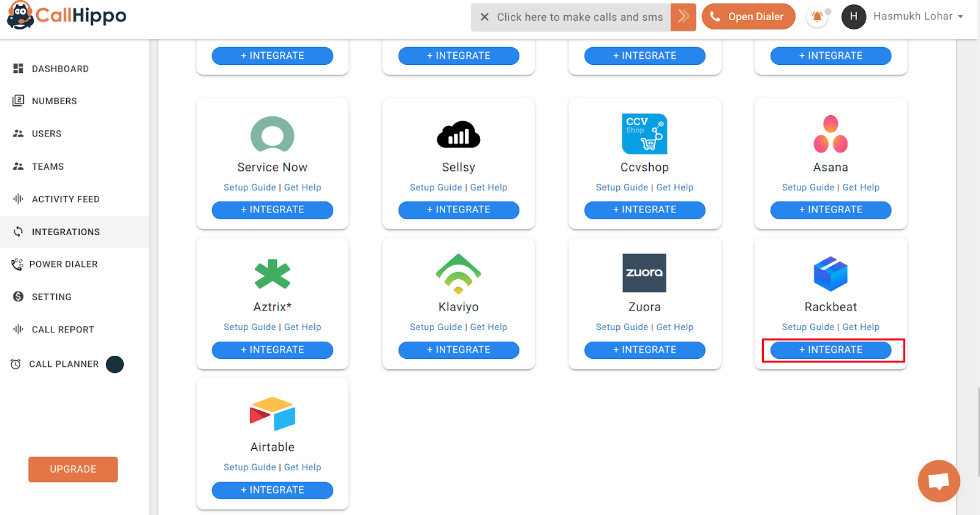Click the Integrations sync icon
The width and height of the screenshot is (980, 515).
[x=18, y=231]
